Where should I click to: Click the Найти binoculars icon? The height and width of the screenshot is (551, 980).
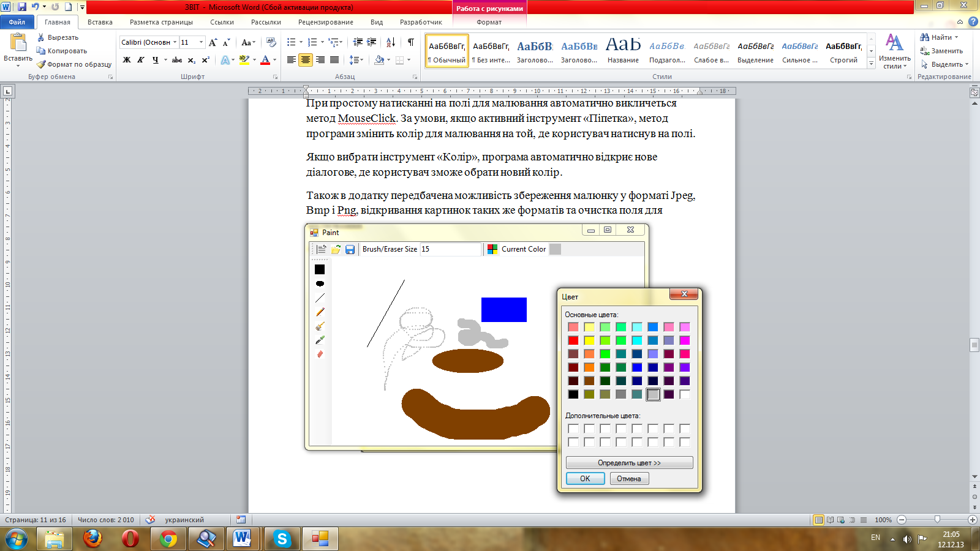click(x=924, y=37)
